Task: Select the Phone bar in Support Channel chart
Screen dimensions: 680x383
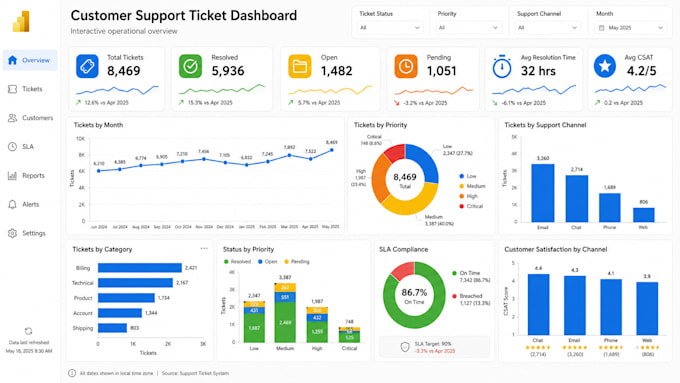Action: (x=610, y=208)
